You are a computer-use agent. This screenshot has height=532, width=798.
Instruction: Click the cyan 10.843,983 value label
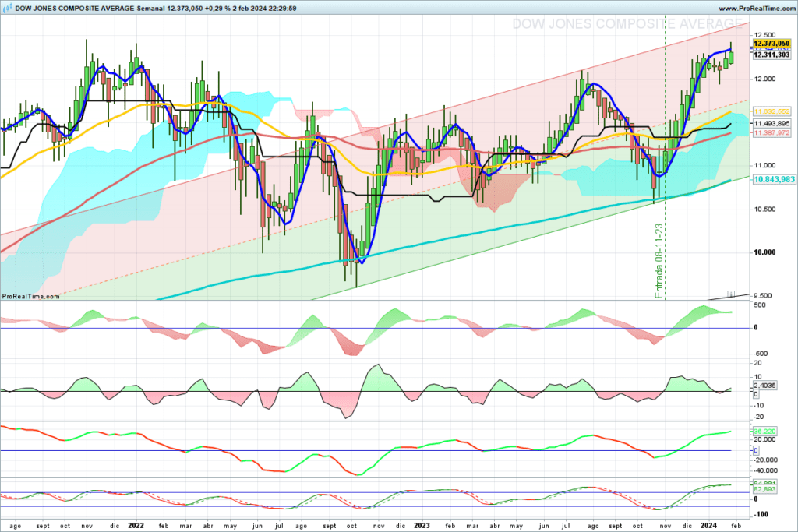[774, 179]
